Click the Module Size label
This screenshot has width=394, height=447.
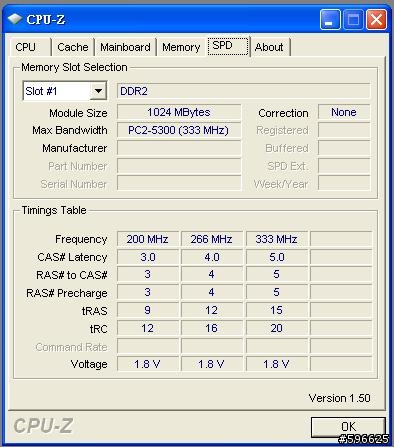[78, 113]
